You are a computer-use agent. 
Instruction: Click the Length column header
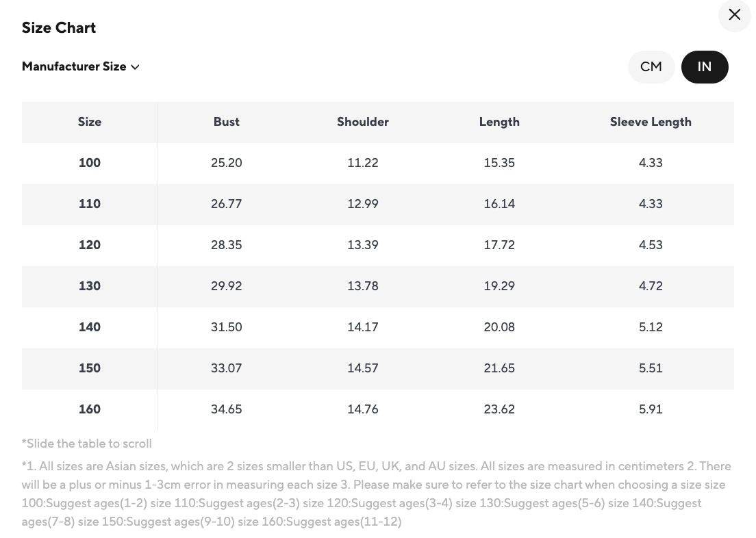tap(499, 122)
